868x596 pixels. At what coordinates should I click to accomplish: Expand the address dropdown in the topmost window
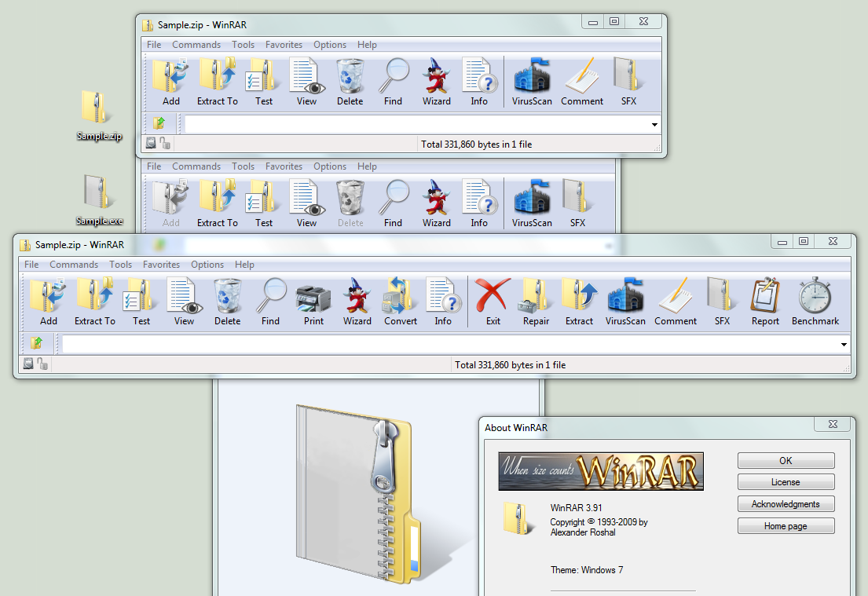(654, 124)
